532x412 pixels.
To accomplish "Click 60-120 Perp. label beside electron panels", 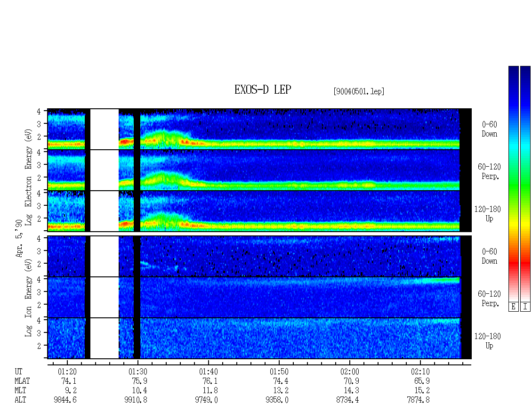I will tap(489, 172).
